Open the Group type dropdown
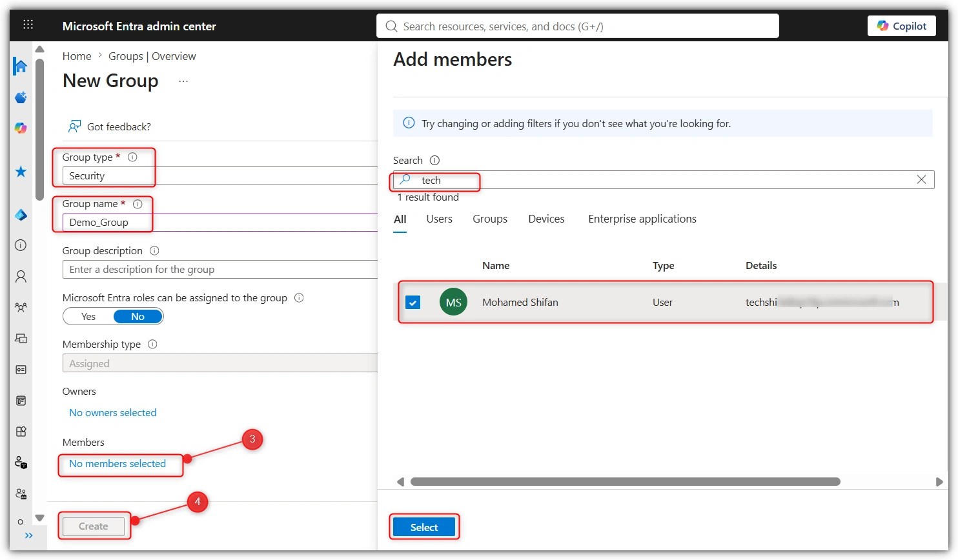This screenshot has width=958, height=560. coord(219,175)
